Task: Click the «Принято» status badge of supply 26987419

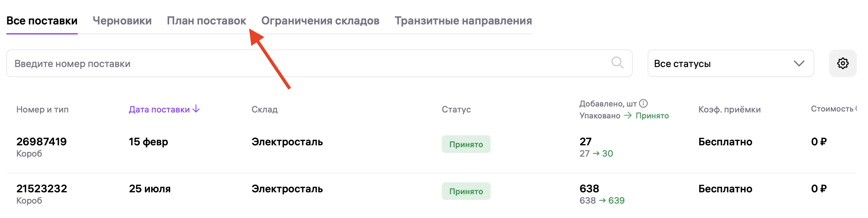Action: pyautogui.click(x=466, y=144)
